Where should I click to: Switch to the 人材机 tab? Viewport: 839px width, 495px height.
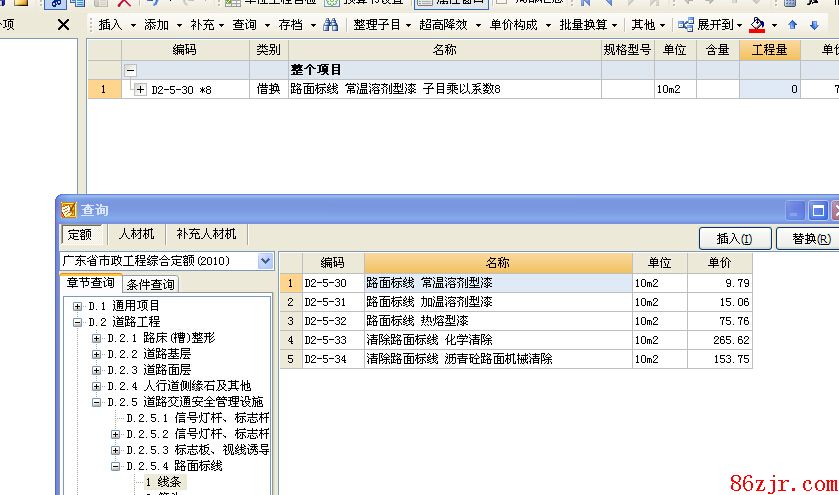(136, 234)
